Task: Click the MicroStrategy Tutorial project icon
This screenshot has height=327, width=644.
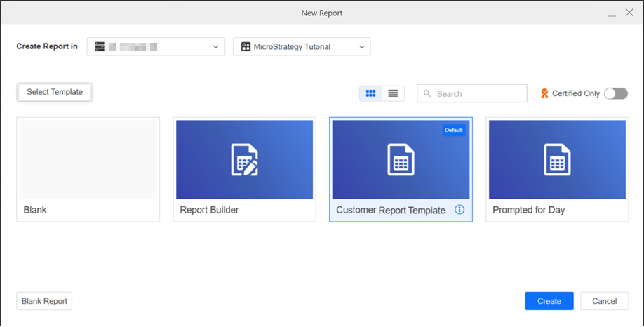Action: pos(246,47)
